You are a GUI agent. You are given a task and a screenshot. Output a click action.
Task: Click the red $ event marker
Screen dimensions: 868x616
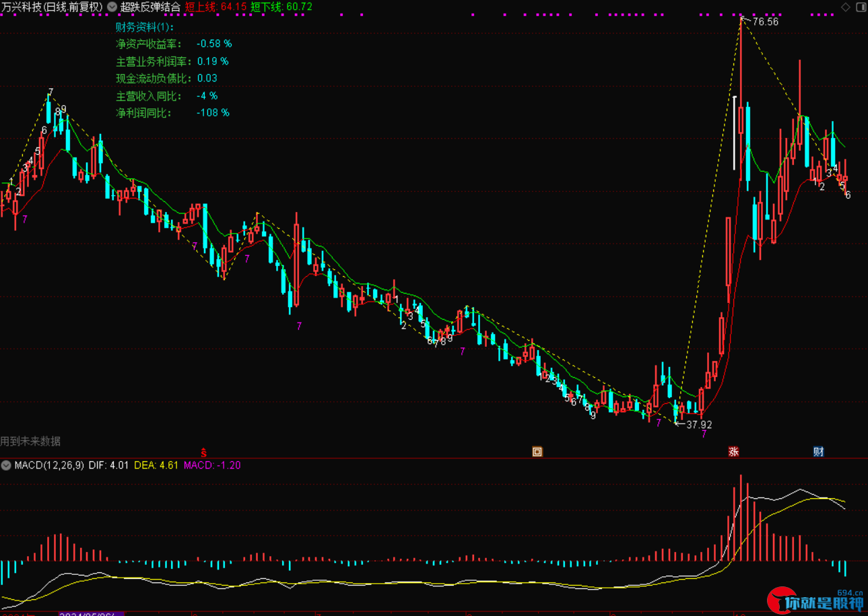coord(204,452)
